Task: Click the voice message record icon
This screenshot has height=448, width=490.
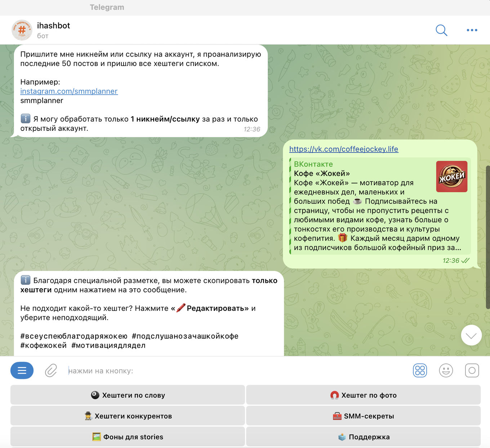Action: pyautogui.click(x=472, y=371)
